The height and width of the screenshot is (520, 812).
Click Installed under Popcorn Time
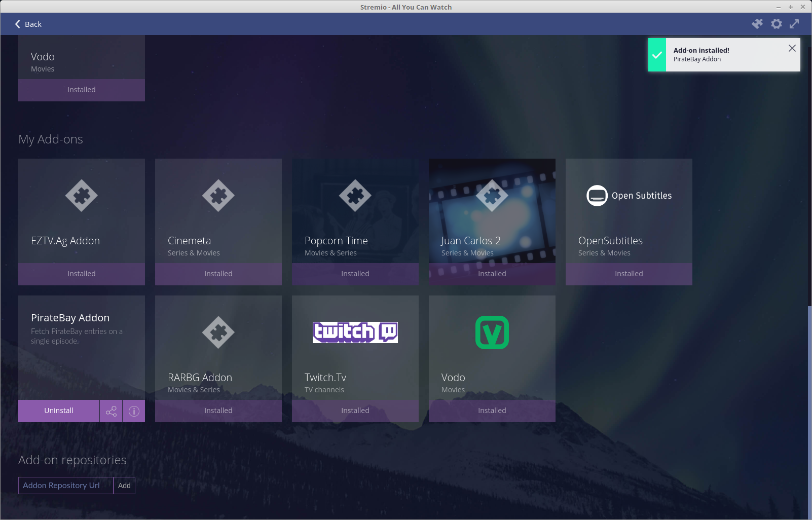pyautogui.click(x=355, y=274)
